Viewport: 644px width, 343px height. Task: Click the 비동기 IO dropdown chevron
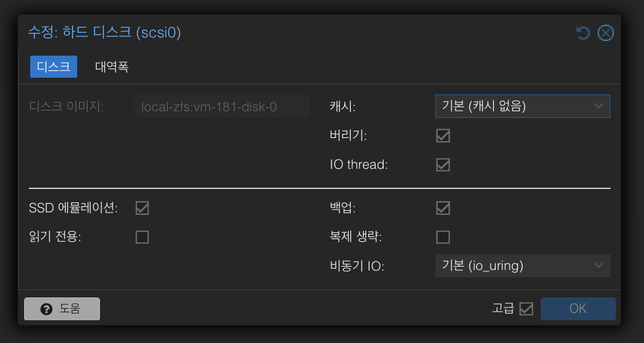pyautogui.click(x=598, y=266)
